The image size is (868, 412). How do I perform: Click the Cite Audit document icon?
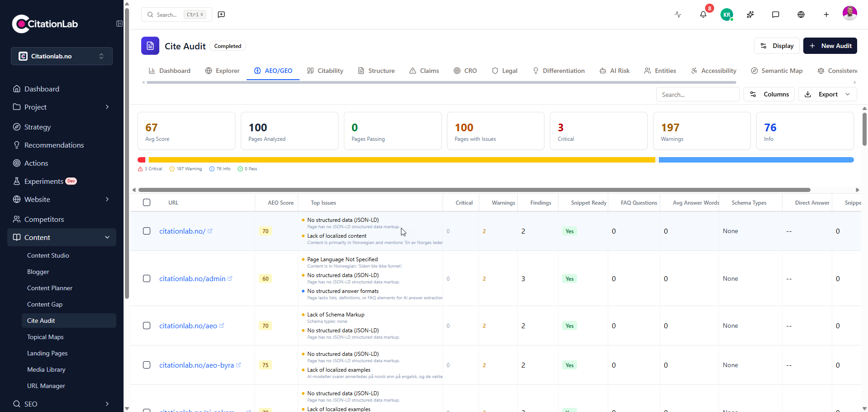pyautogui.click(x=150, y=46)
